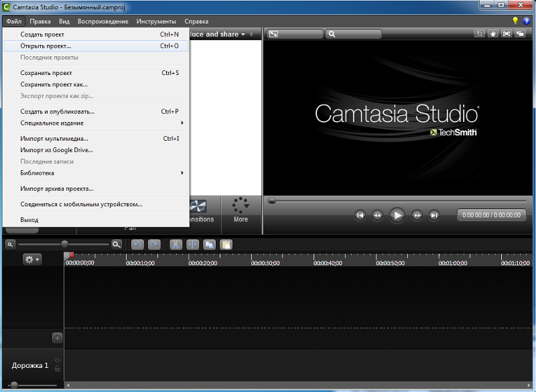
Task: Open the Вид menu
Action: click(64, 21)
